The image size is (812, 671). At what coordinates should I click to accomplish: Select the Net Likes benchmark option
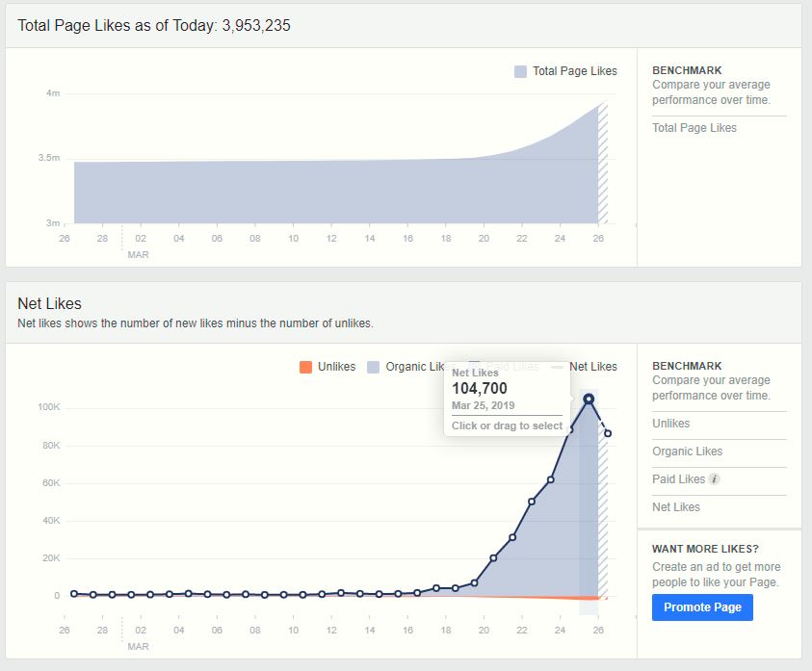[676, 507]
